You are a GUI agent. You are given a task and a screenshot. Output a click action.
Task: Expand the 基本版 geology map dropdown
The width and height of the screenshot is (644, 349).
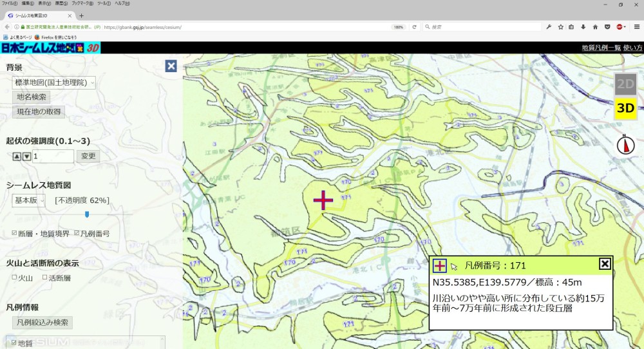point(28,200)
